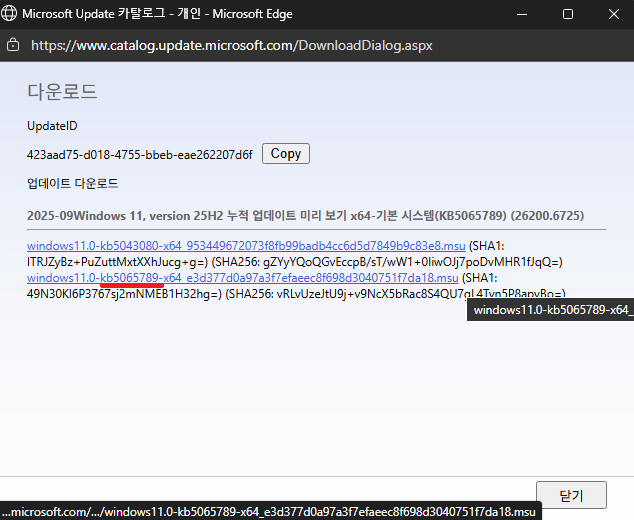Download the windows11.0-kb5043080-x64 msu file
Screen dimensions: 634x520
(246, 246)
